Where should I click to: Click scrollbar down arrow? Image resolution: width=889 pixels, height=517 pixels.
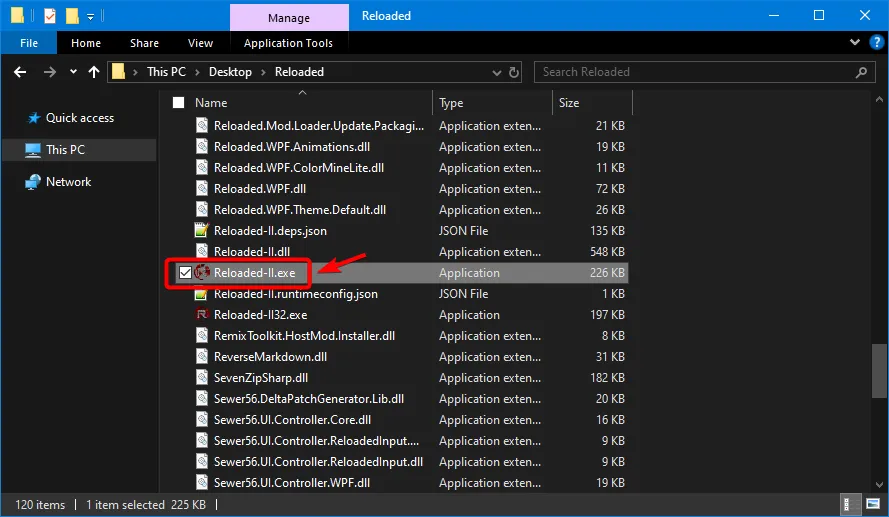(x=879, y=485)
